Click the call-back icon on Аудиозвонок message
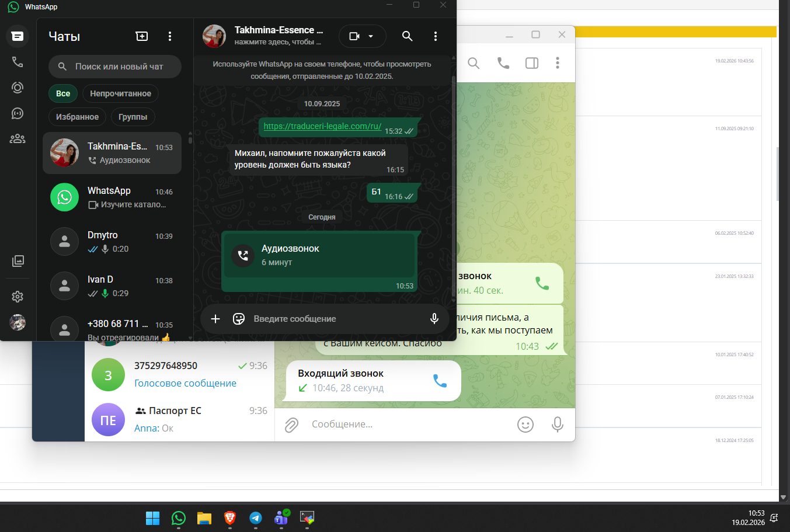Image resolution: width=790 pixels, height=532 pixels. pos(243,255)
